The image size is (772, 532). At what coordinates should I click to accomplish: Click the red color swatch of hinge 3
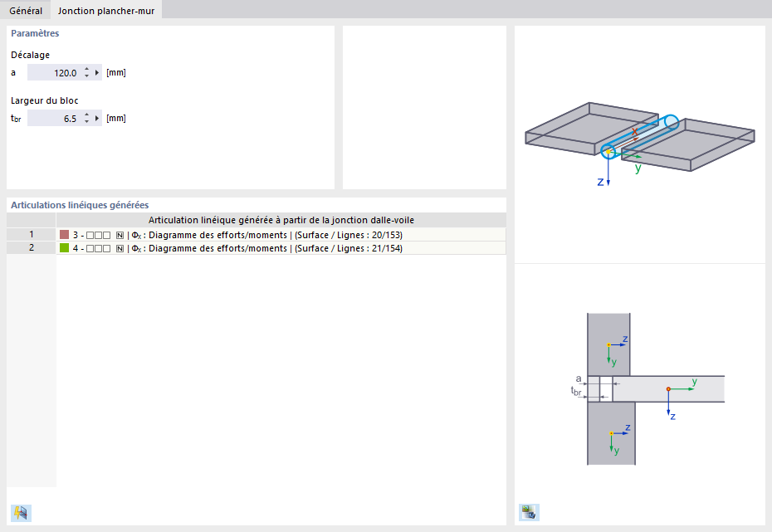(x=64, y=235)
